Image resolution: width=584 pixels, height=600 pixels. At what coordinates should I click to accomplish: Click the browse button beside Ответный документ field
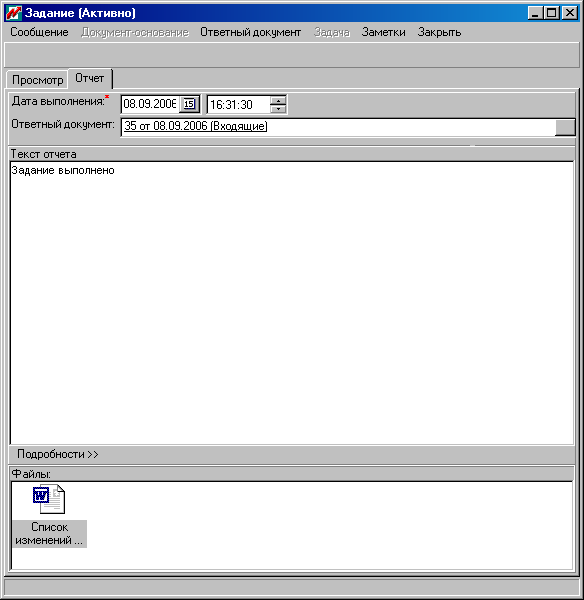coord(564,127)
